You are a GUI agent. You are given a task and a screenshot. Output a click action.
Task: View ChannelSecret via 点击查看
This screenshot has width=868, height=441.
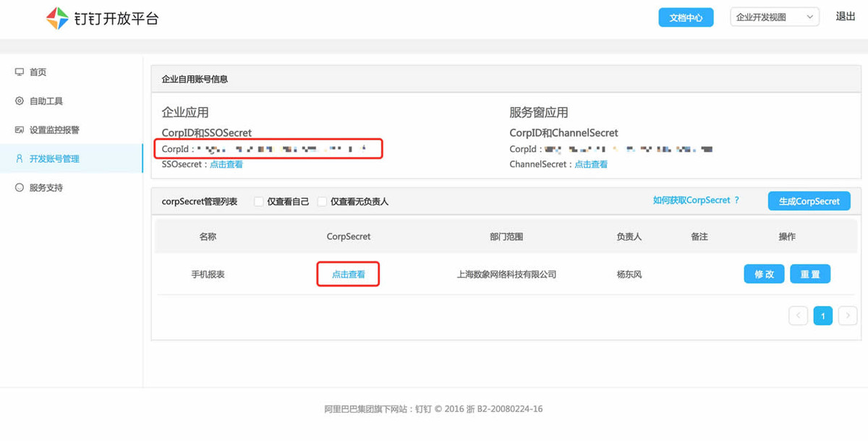coord(591,164)
